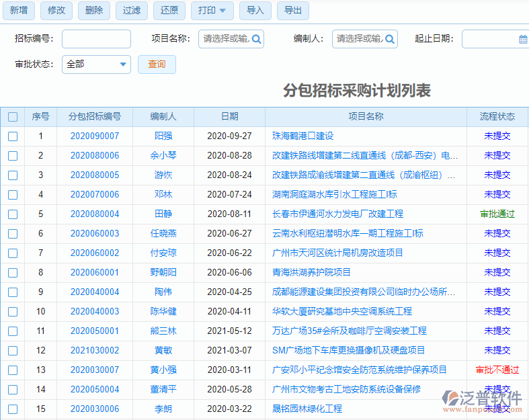Click the 新增 toolbar button
Image resolution: width=529 pixels, height=420 pixels.
coord(19,10)
